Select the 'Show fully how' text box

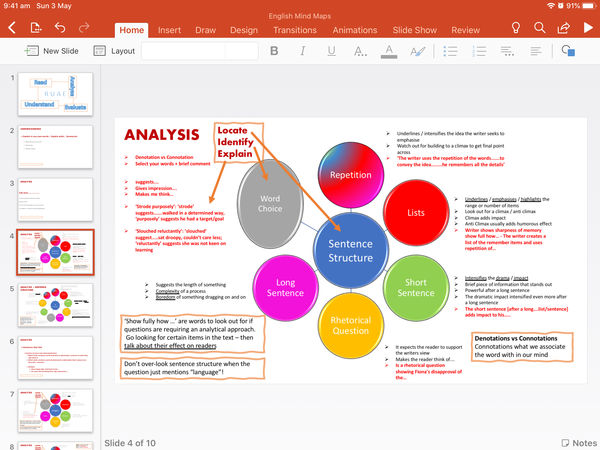point(192,333)
